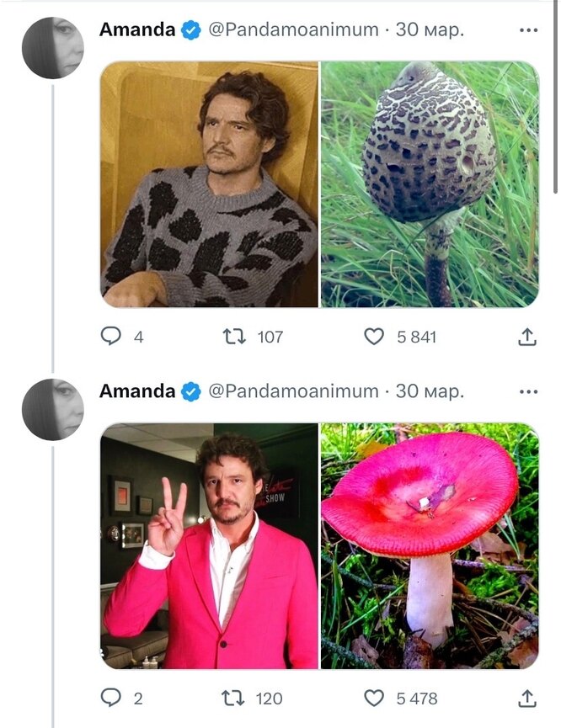Click @Pandamoanimum handle in the second tweet
Image resolution: width=561 pixels, height=728 pixels.
(293, 391)
